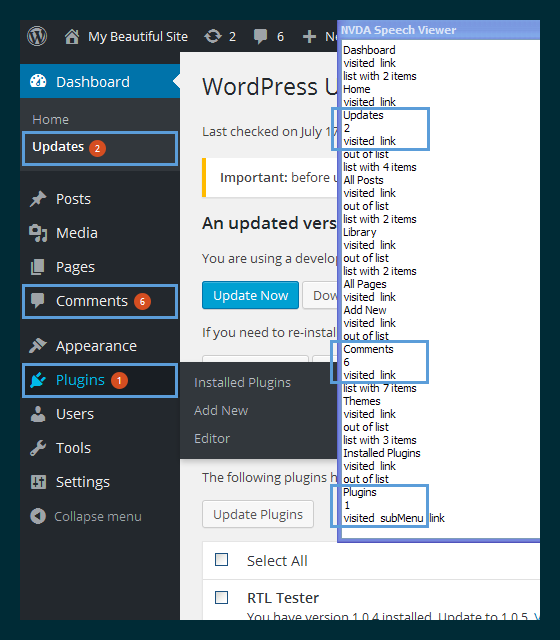The height and width of the screenshot is (640, 560).
Task: Click the Posts pushpin icon
Action: coord(38,199)
